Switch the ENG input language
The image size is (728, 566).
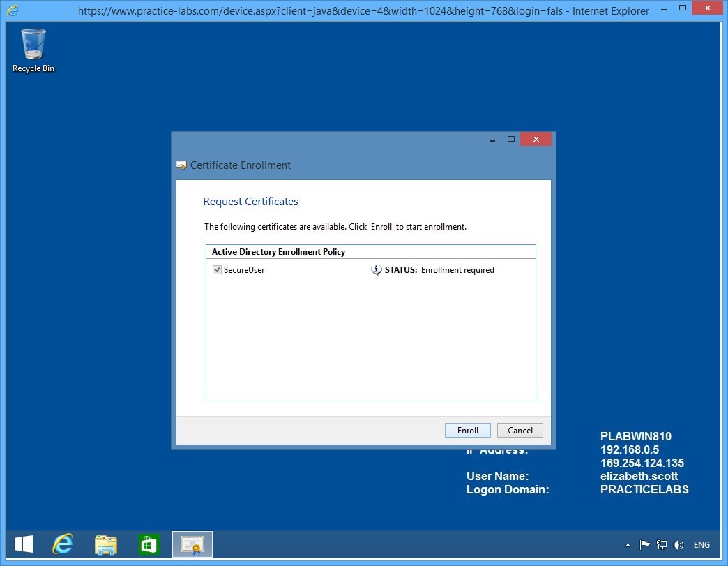coord(701,545)
